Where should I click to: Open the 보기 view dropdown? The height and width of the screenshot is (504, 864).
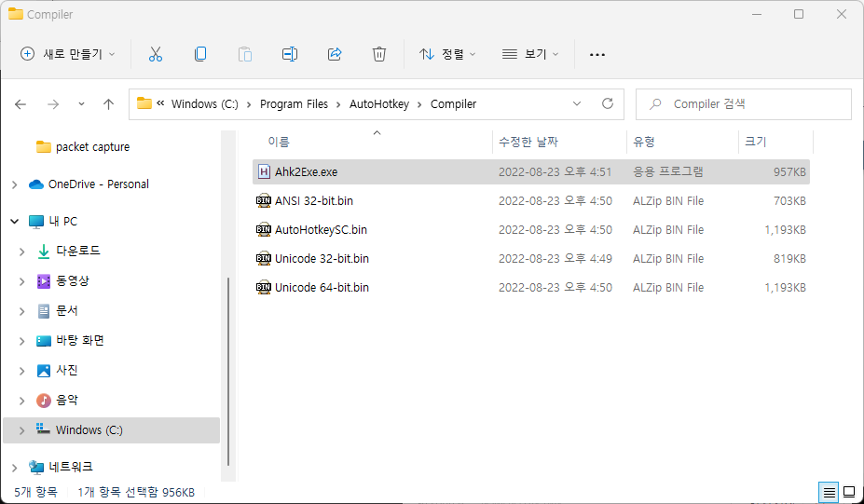pyautogui.click(x=530, y=54)
